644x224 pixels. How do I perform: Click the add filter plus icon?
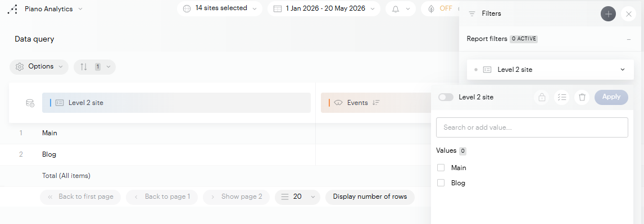[608, 14]
